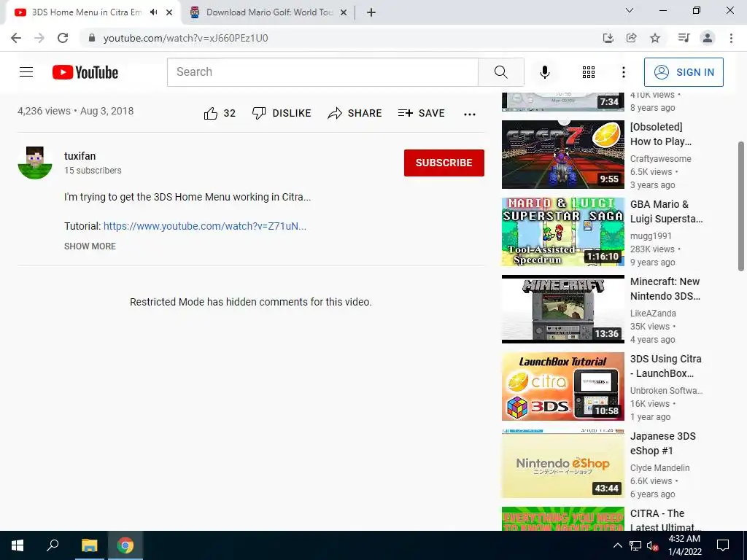The width and height of the screenshot is (747, 560).
Task: Dislike the video
Action: 282,113
